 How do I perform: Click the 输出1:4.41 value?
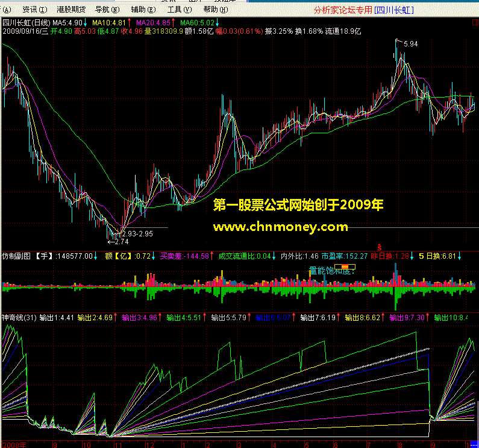(x=57, y=318)
